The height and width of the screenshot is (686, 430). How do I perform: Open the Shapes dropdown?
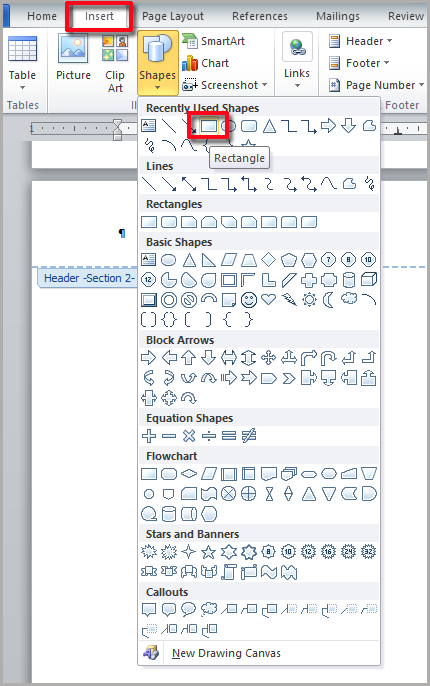157,63
